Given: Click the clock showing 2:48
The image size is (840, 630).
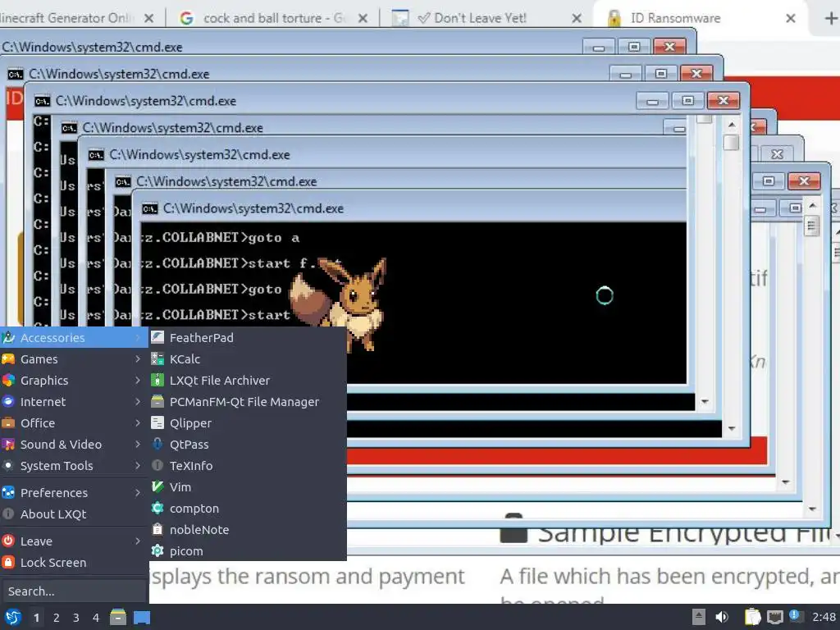Looking at the screenshot, I should (x=824, y=617).
